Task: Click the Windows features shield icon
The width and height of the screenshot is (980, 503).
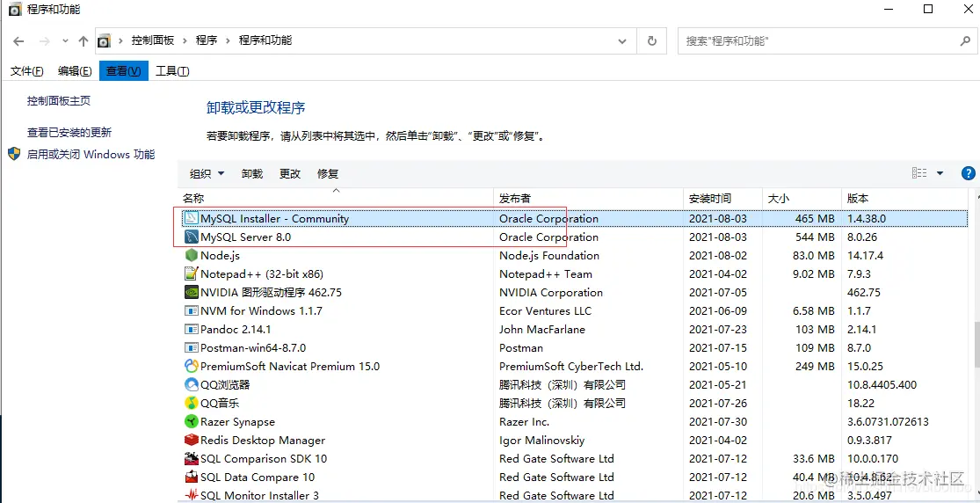Action: coord(14,155)
